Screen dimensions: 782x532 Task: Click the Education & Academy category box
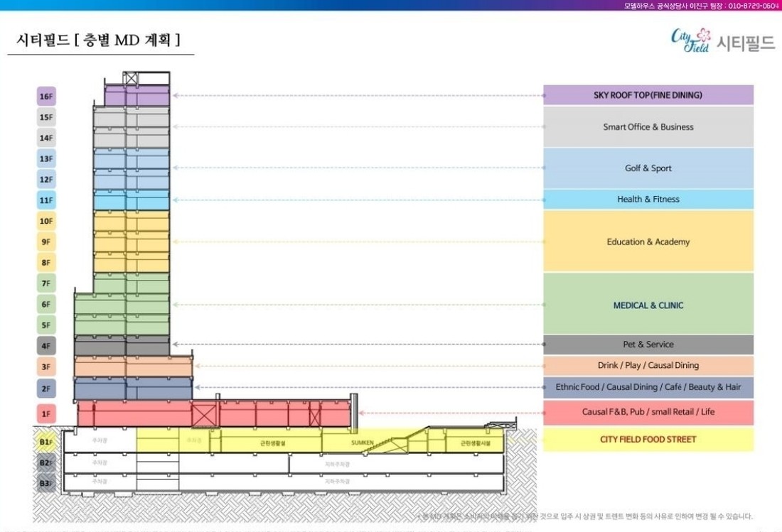pos(648,241)
